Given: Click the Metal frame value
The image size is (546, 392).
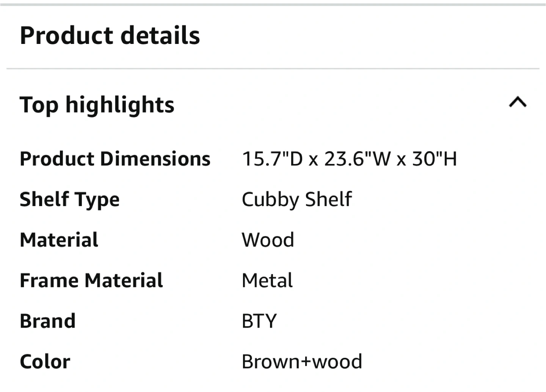Looking at the screenshot, I should tap(267, 281).
